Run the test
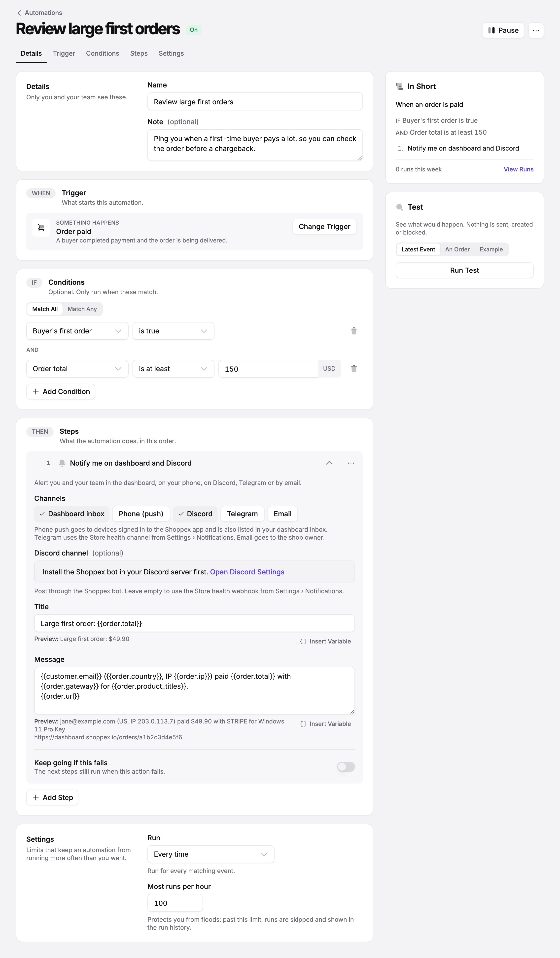The height and width of the screenshot is (958, 560). point(464,270)
